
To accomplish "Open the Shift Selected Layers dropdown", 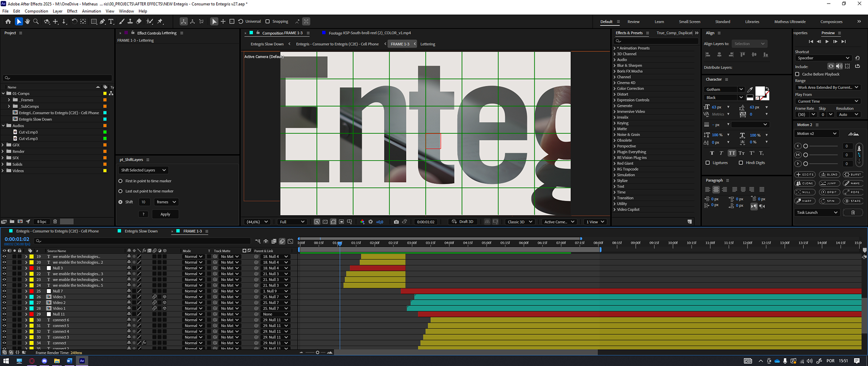I will click(144, 170).
